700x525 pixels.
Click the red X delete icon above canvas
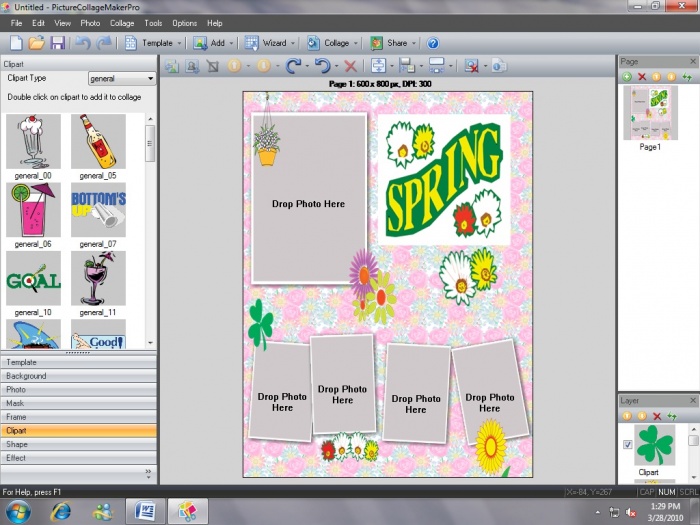pyautogui.click(x=350, y=66)
